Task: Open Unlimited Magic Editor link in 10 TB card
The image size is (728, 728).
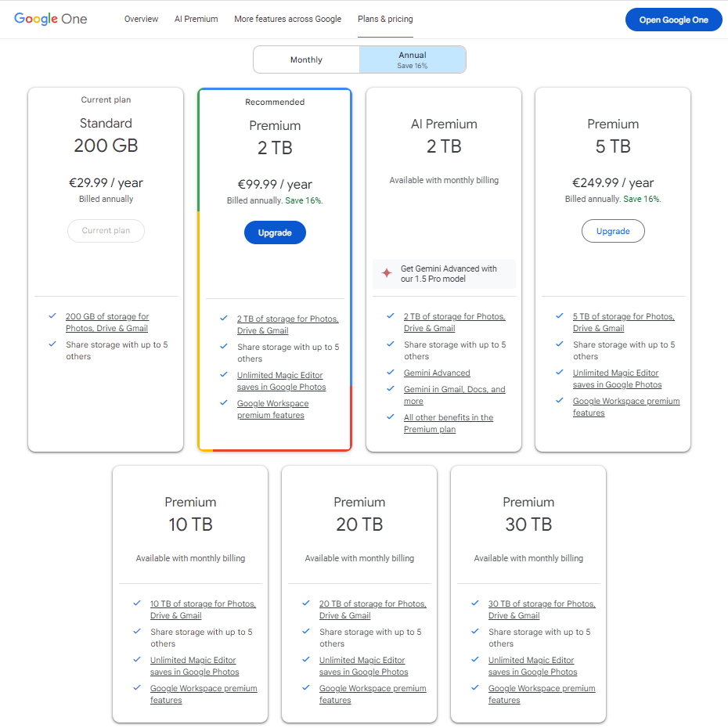Action: [195, 666]
